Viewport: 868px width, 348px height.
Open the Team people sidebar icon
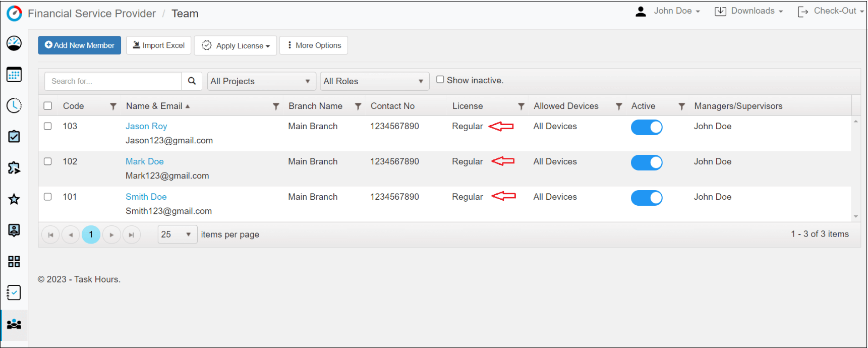(14, 324)
